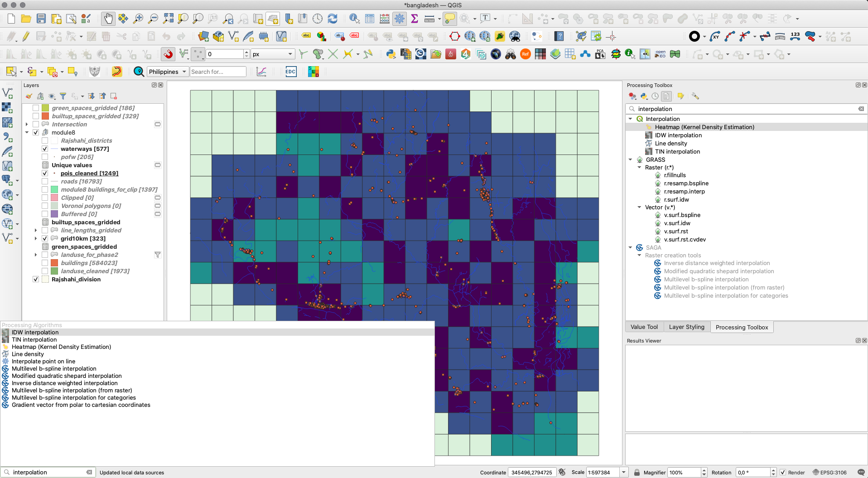The image size is (868, 478).
Task: Enable snapping with the magnet icon
Action: click(168, 54)
